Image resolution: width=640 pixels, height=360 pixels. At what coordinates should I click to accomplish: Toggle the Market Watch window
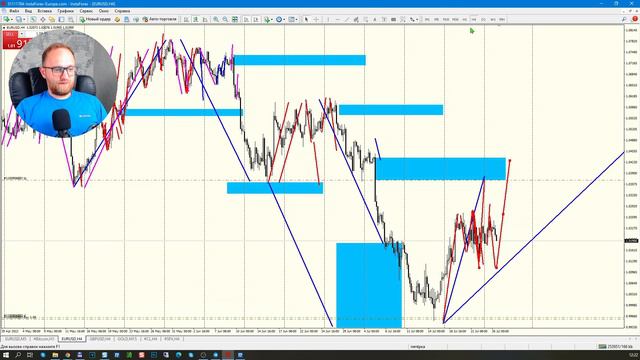[33, 19]
